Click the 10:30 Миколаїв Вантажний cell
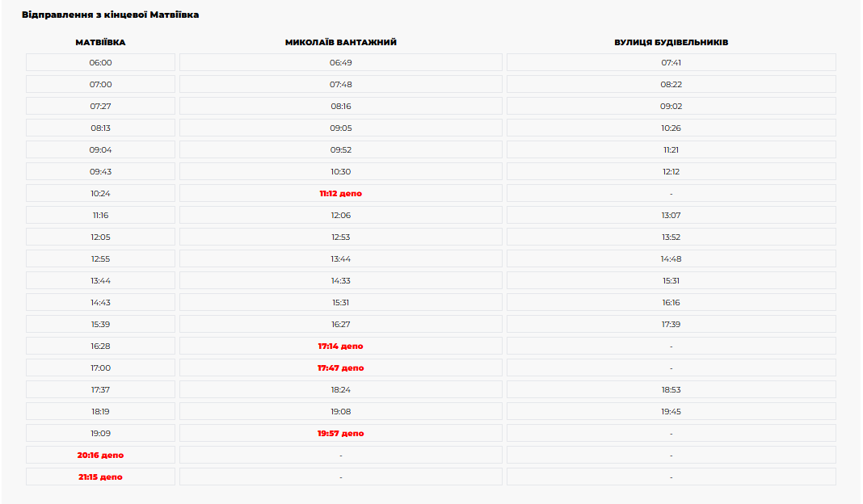The width and height of the screenshot is (863, 504). click(x=340, y=171)
